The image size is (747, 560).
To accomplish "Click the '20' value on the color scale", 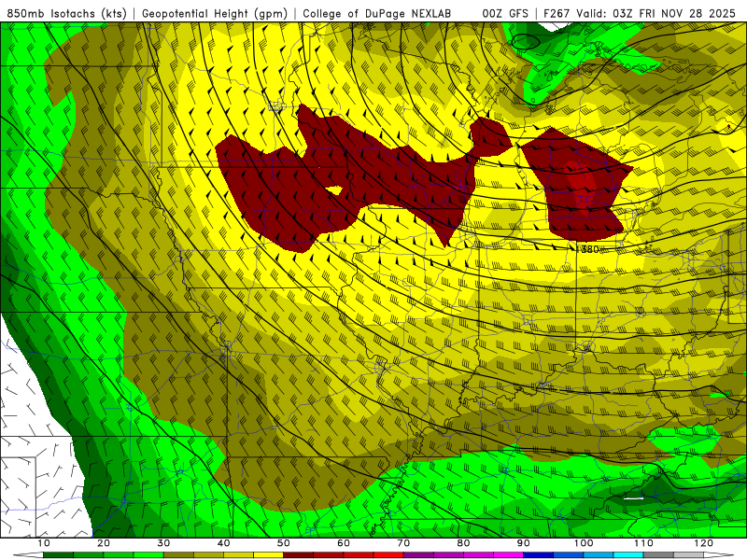I will click(x=104, y=543).
